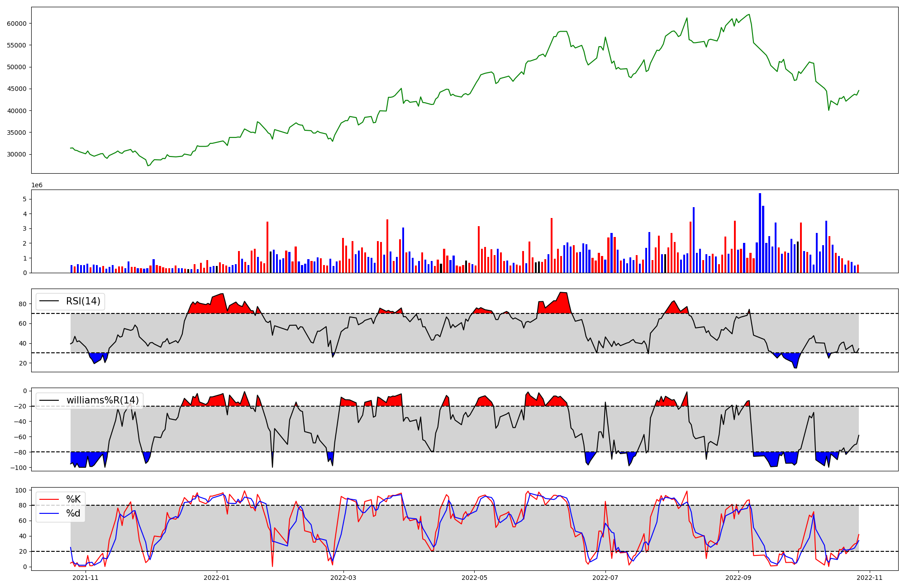Click the red %K legend line swatch

tap(49, 499)
